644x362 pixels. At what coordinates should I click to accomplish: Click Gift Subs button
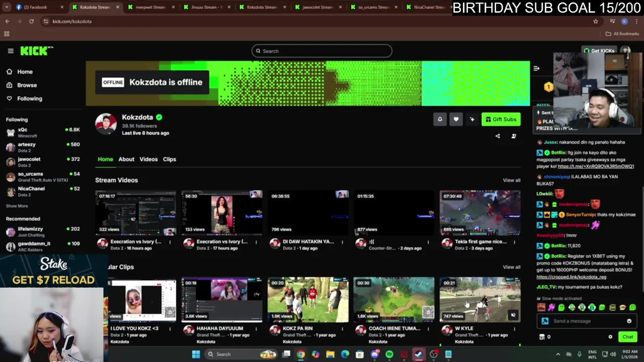coord(501,119)
